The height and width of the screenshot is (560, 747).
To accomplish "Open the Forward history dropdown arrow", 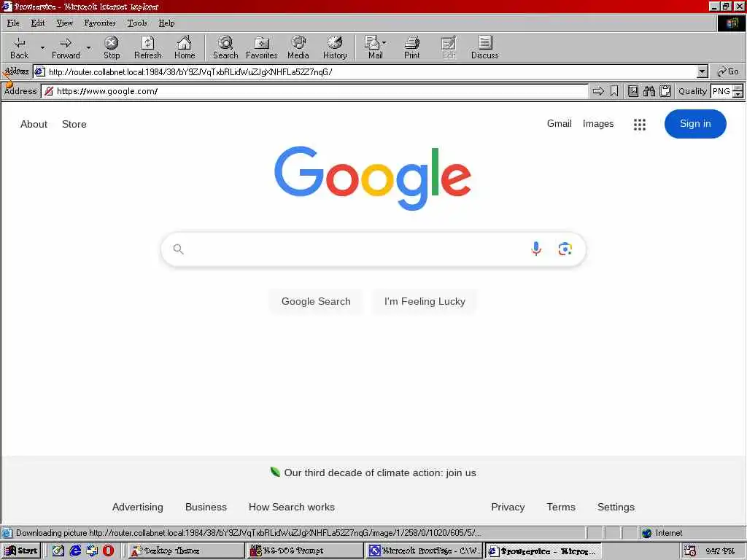I will coord(88,47).
